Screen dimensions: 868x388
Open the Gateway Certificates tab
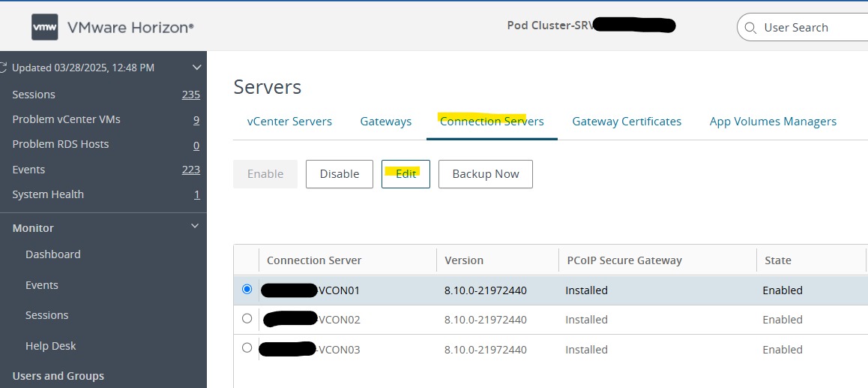[627, 122]
